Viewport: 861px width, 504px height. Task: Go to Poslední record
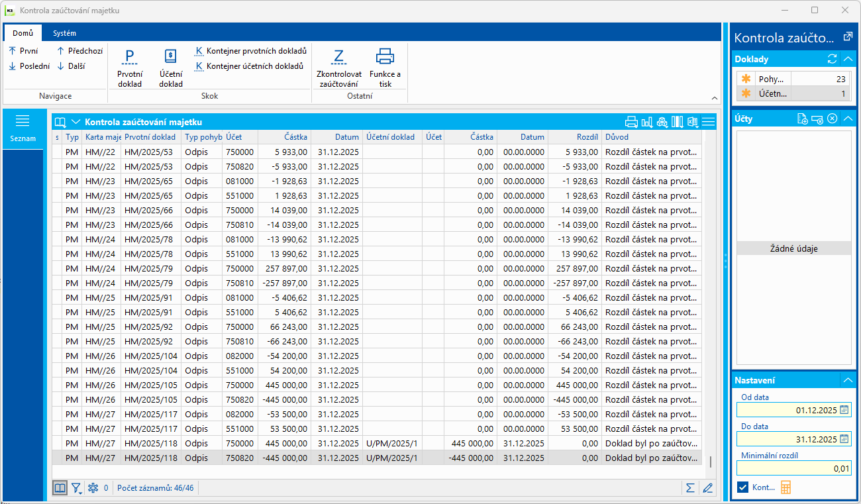coord(29,66)
